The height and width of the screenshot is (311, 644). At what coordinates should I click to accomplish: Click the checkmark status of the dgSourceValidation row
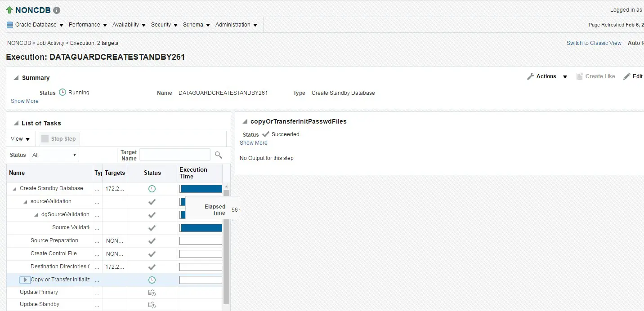(152, 215)
